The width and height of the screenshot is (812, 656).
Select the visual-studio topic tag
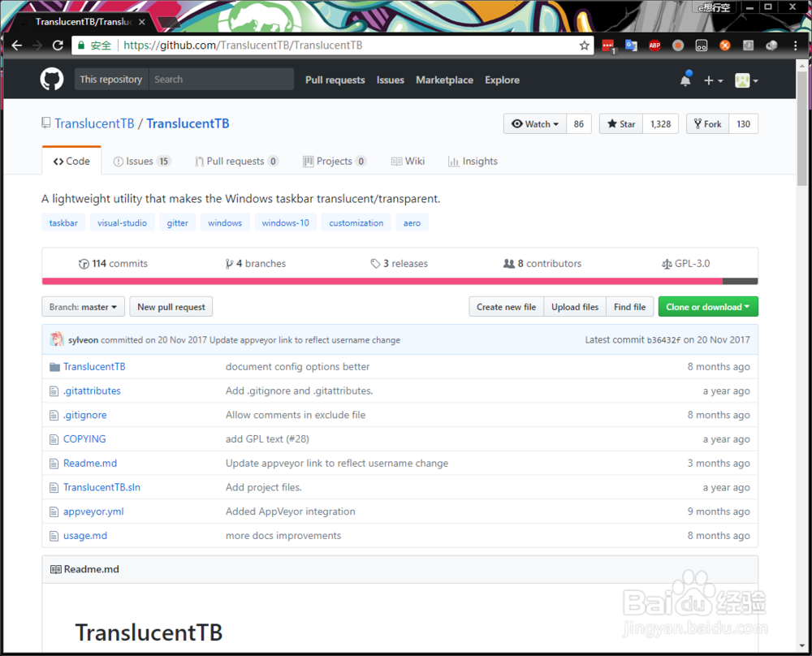[123, 222]
